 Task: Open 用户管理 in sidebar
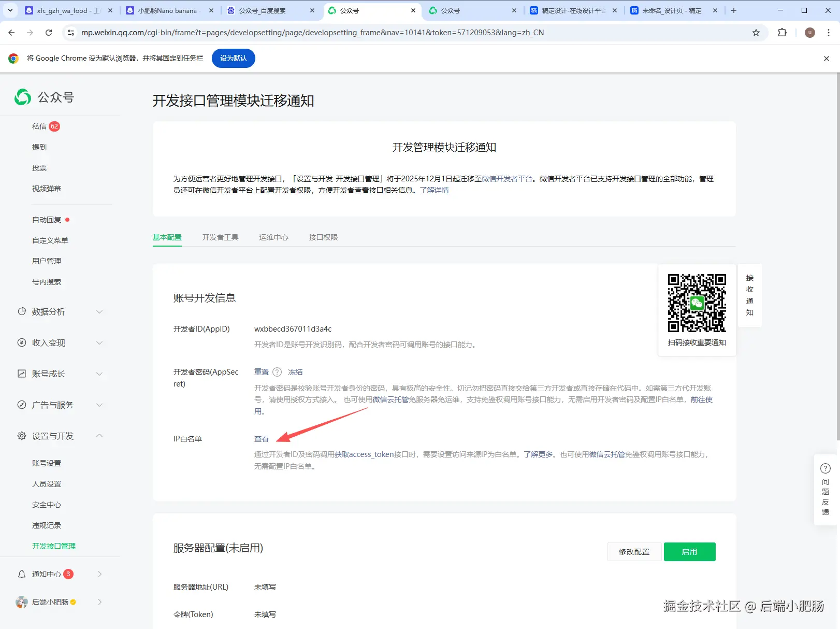47,261
